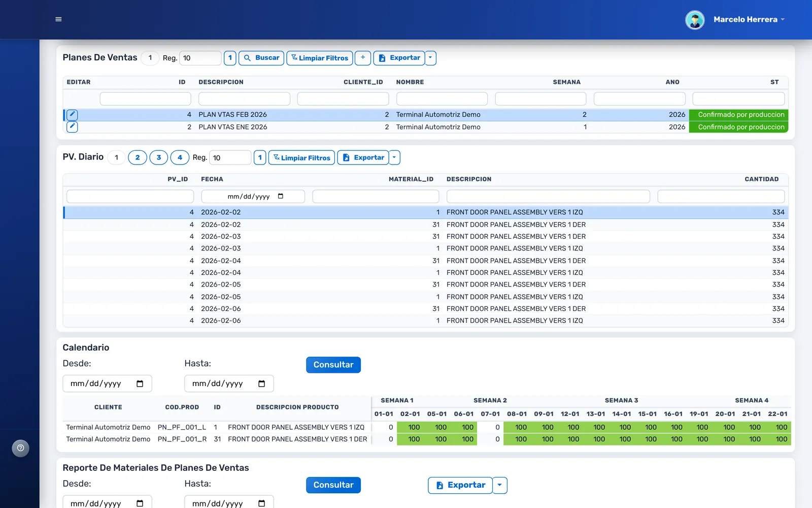Open the FECHA filter date picker icon
The image size is (812, 508).
(x=281, y=196)
